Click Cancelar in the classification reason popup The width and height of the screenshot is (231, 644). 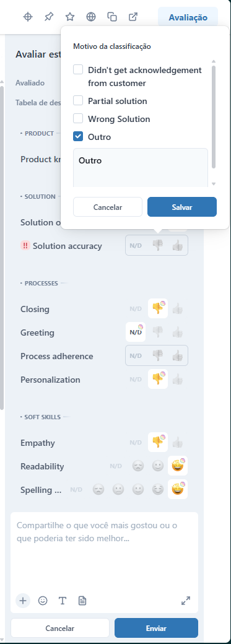tap(108, 207)
